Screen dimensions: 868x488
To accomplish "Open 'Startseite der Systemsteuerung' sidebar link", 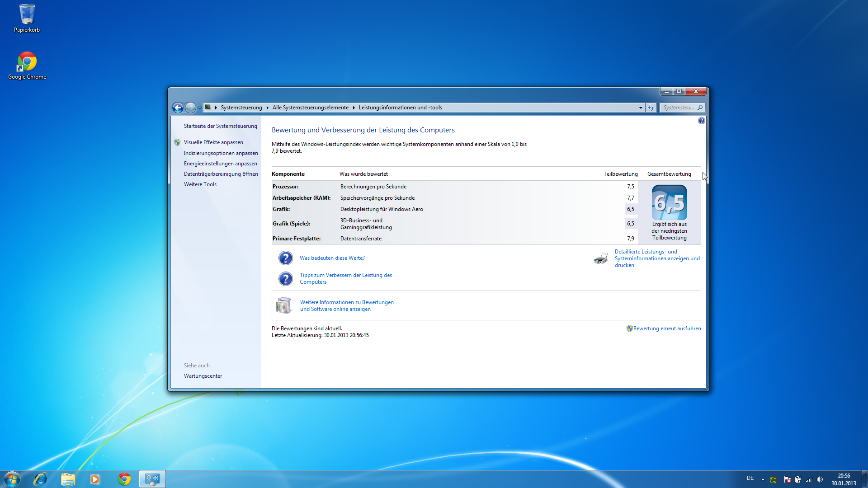I will pos(220,126).
